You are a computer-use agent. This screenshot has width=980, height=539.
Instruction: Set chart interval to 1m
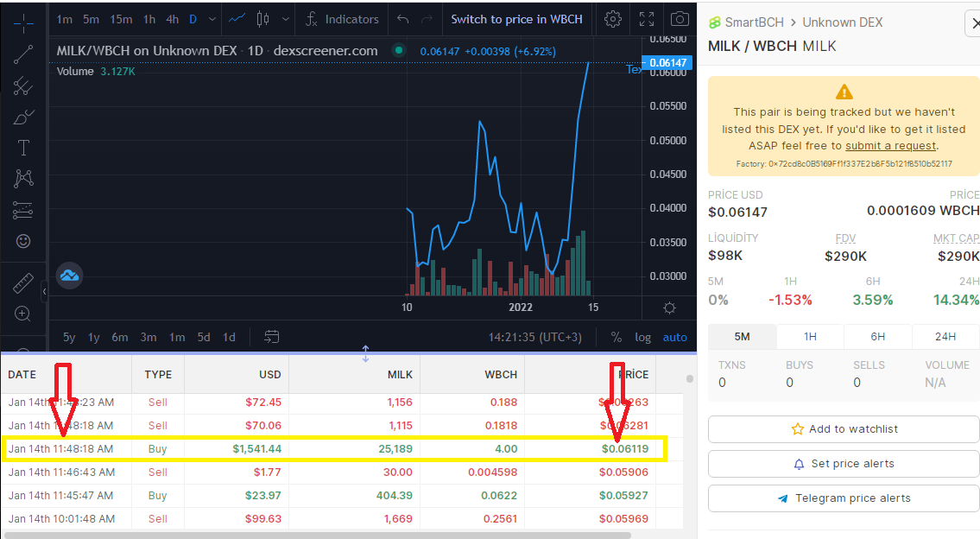65,19
